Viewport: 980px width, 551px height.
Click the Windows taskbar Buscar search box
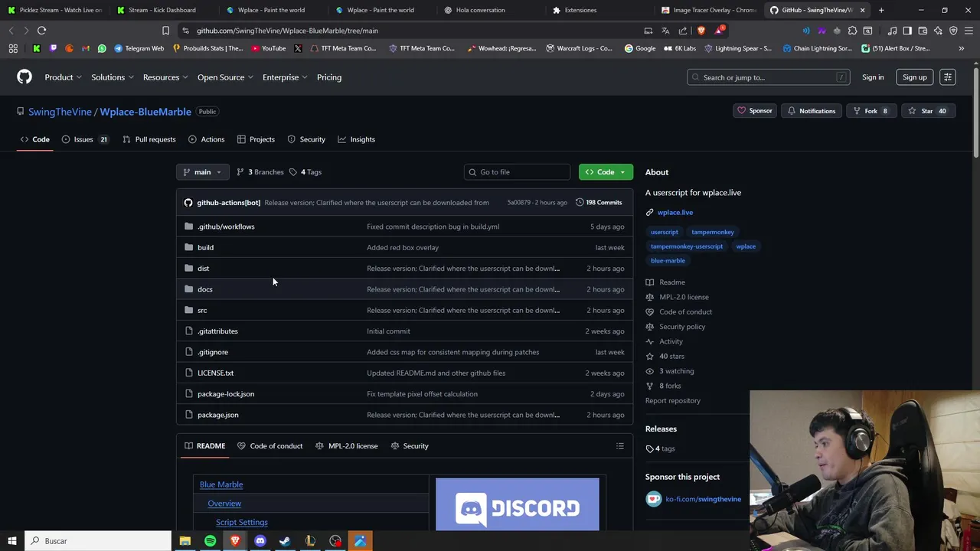98,541
